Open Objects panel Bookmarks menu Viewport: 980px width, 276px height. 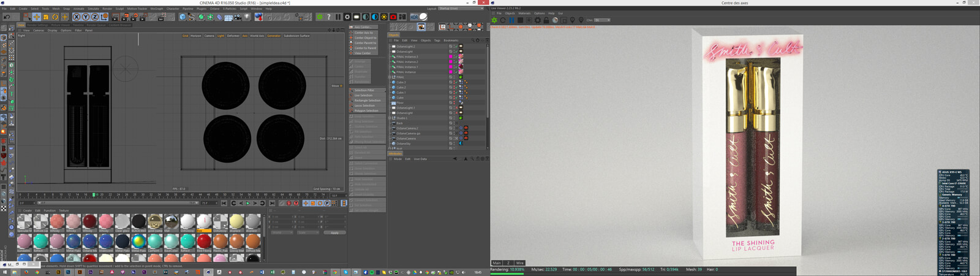click(x=451, y=40)
